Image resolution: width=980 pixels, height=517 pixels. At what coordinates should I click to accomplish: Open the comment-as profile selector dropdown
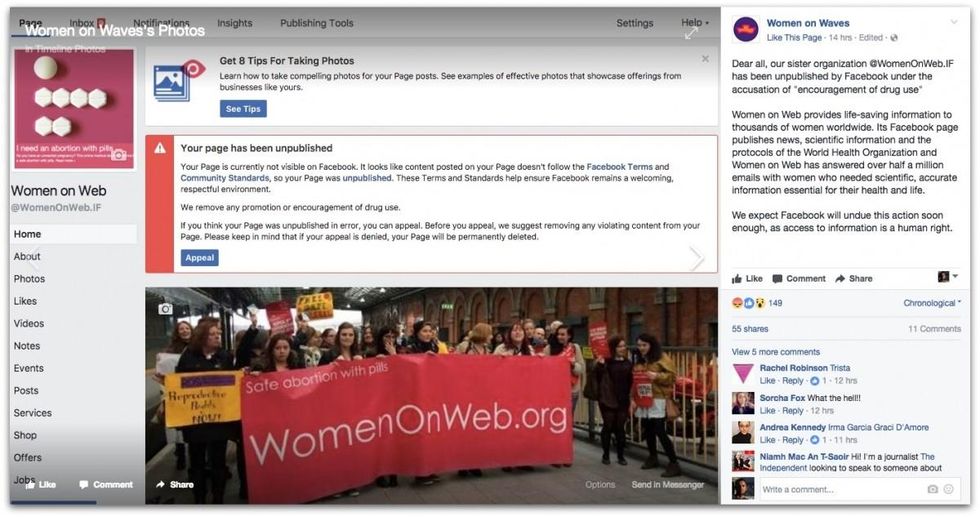coord(948,276)
